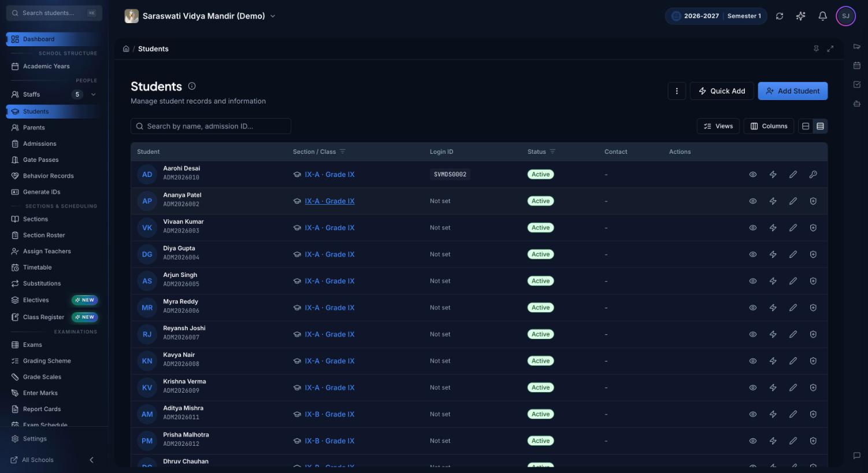Open quick actions bolt for Ananya Patel
The image size is (868, 473).
773,201
